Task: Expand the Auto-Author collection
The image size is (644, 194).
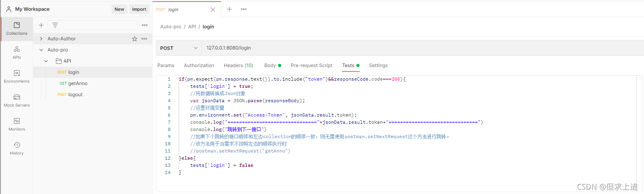Action: pyautogui.click(x=41, y=39)
